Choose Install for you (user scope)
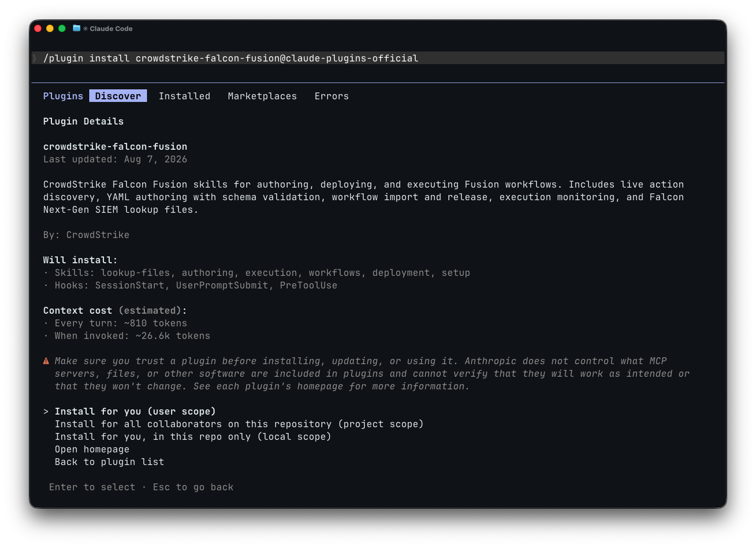 (135, 411)
